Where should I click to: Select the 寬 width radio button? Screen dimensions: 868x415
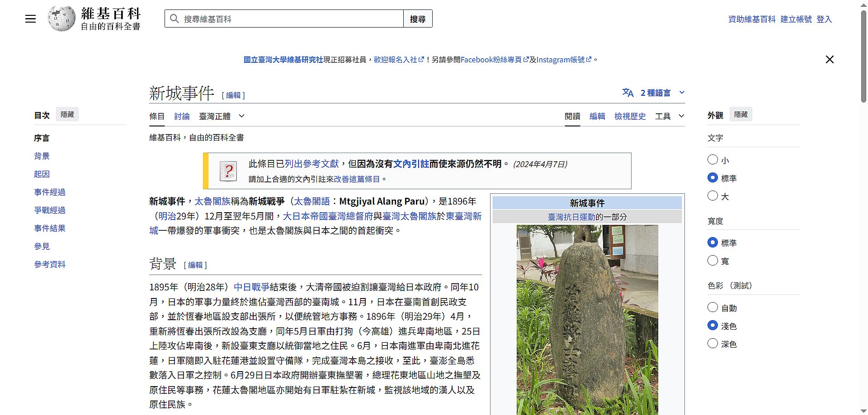click(712, 261)
